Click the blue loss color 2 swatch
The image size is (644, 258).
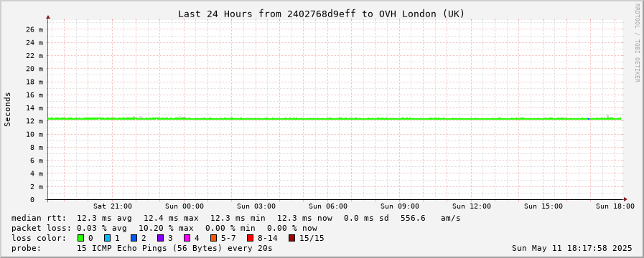[x=134, y=238]
